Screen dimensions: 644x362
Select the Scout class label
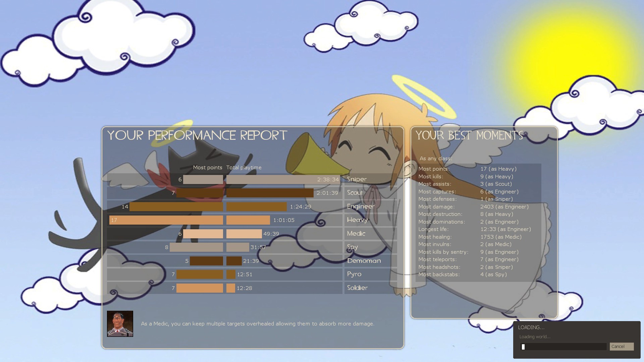coord(354,193)
